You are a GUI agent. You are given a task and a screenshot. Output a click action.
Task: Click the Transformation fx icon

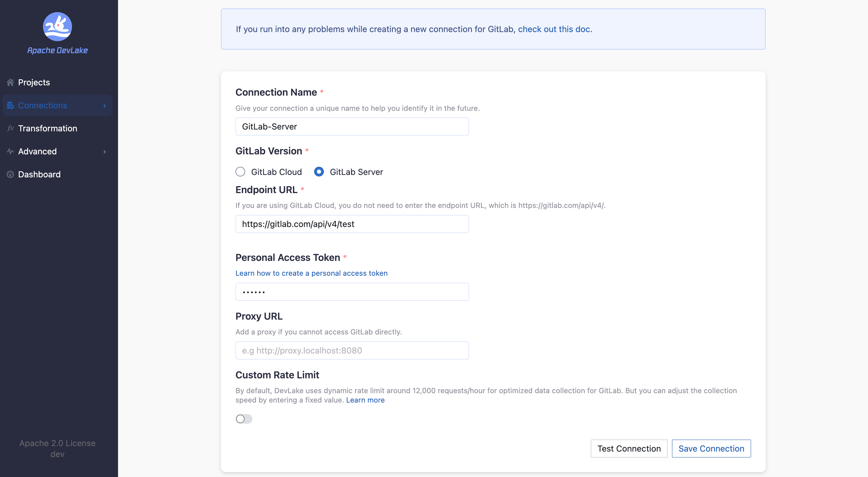(x=11, y=128)
